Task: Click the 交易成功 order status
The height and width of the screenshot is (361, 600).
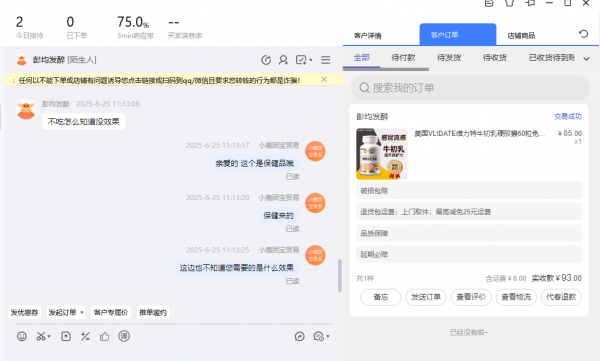Action: coord(568,116)
